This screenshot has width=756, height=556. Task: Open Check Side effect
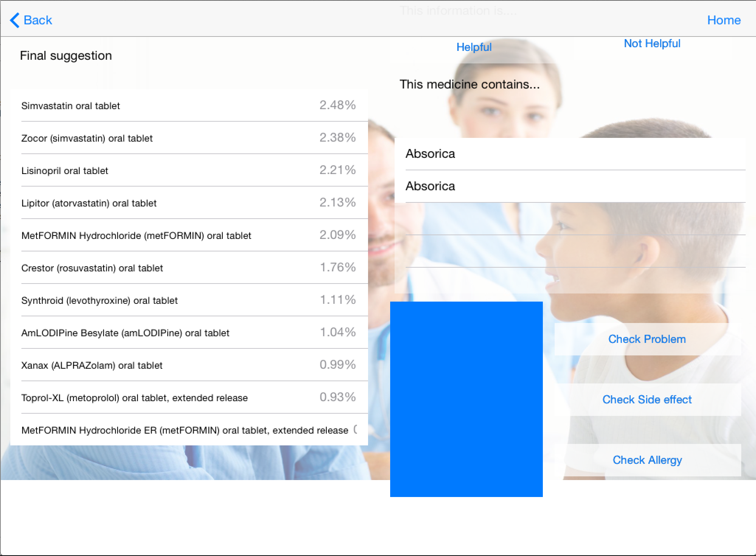[647, 400]
